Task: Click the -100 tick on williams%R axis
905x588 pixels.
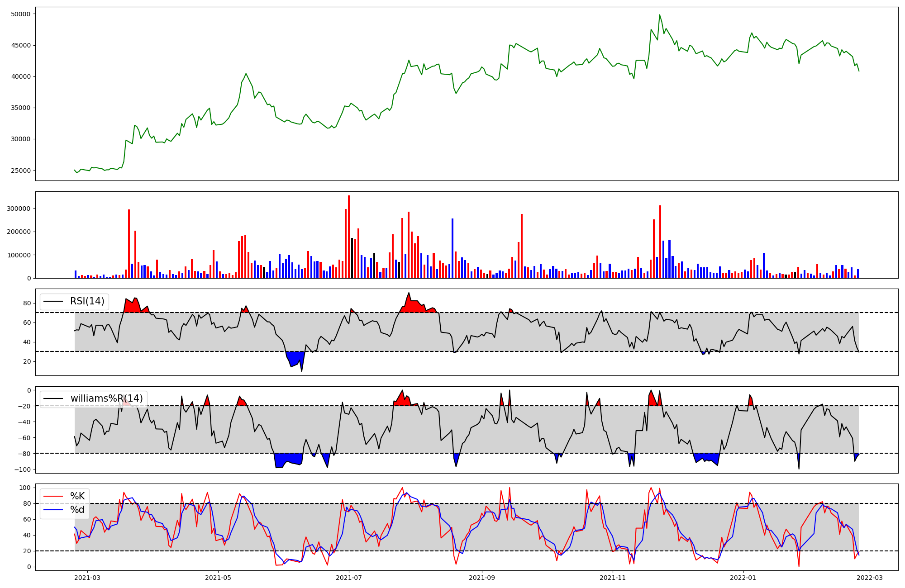Action: point(23,469)
